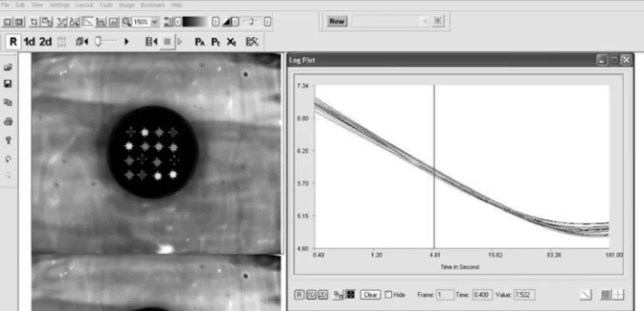
Task: Select the Xt tool icon
Action: (x=232, y=41)
